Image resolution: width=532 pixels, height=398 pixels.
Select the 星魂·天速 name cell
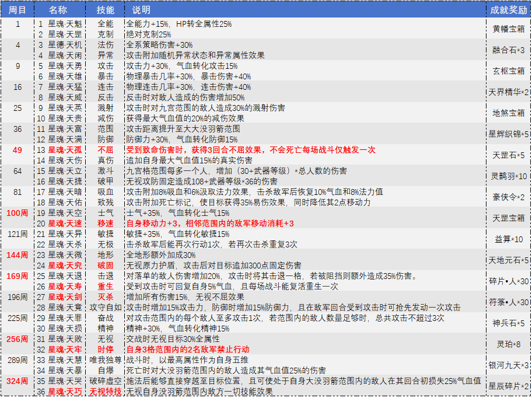coord(65,224)
